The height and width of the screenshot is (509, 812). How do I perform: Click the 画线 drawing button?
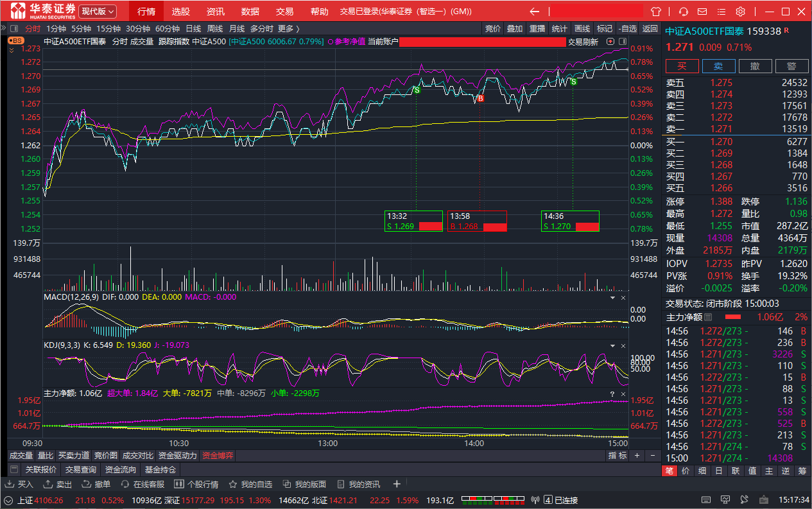coord(582,28)
